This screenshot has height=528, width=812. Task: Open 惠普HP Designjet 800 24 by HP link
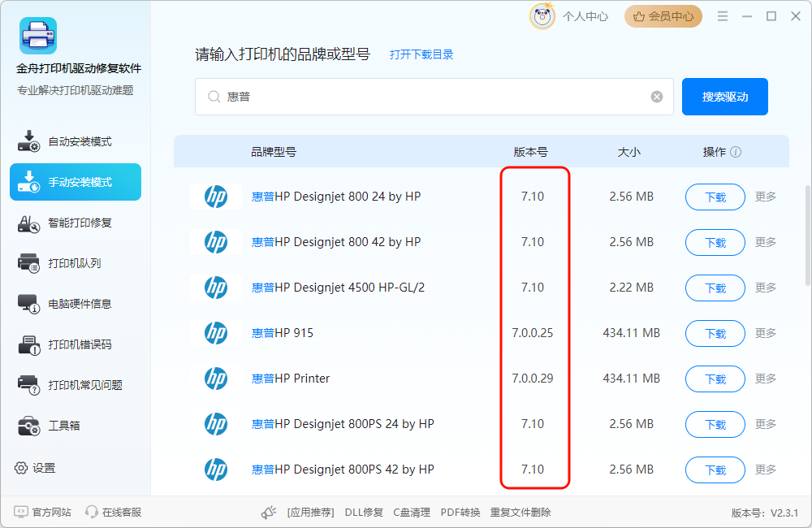(336, 197)
